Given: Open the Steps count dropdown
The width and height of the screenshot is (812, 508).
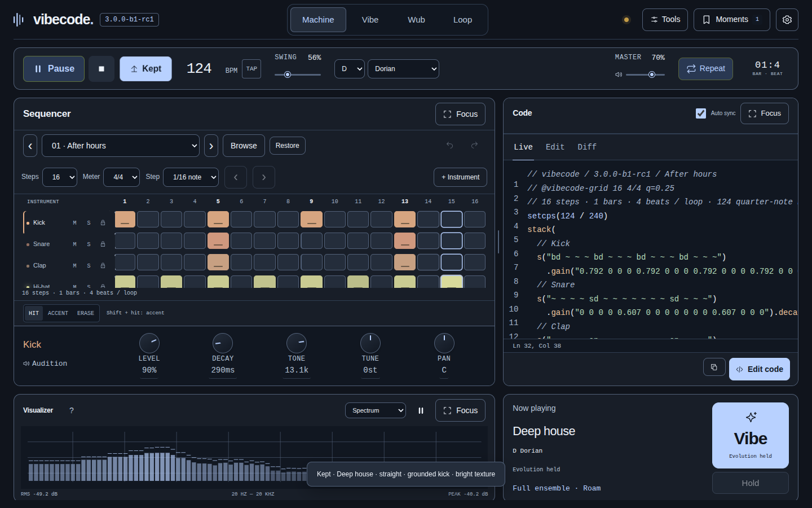Looking at the screenshot, I should tap(60, 177).
